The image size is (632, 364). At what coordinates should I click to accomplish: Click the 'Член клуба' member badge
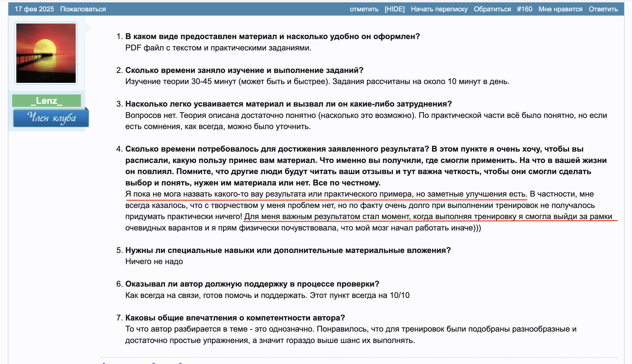coord(51,118)
